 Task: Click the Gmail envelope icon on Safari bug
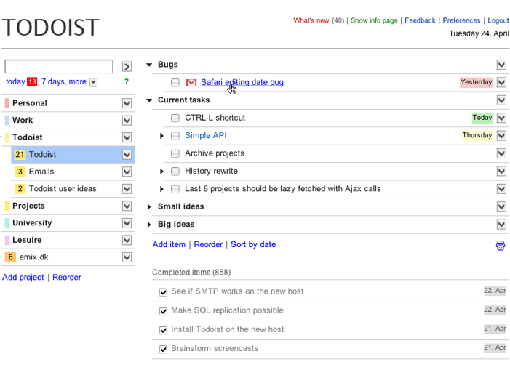pos(191,82)
